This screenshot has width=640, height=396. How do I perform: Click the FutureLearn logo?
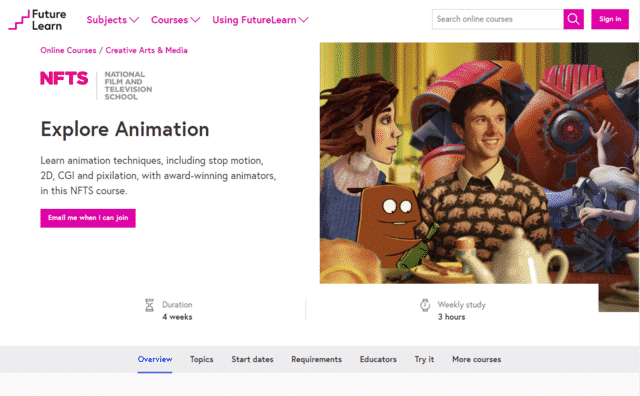click(x=37, y=20)
